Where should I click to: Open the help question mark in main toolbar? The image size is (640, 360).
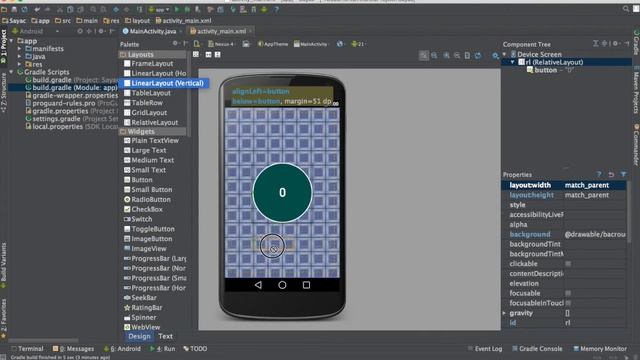(276, 9)
